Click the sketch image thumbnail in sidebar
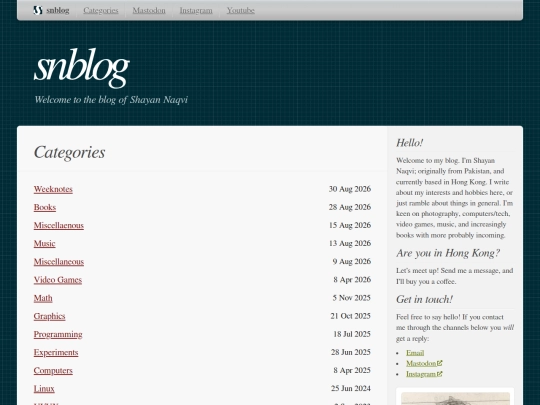The image size is (540, 405). pyautogui.click(x=455, y=398)
